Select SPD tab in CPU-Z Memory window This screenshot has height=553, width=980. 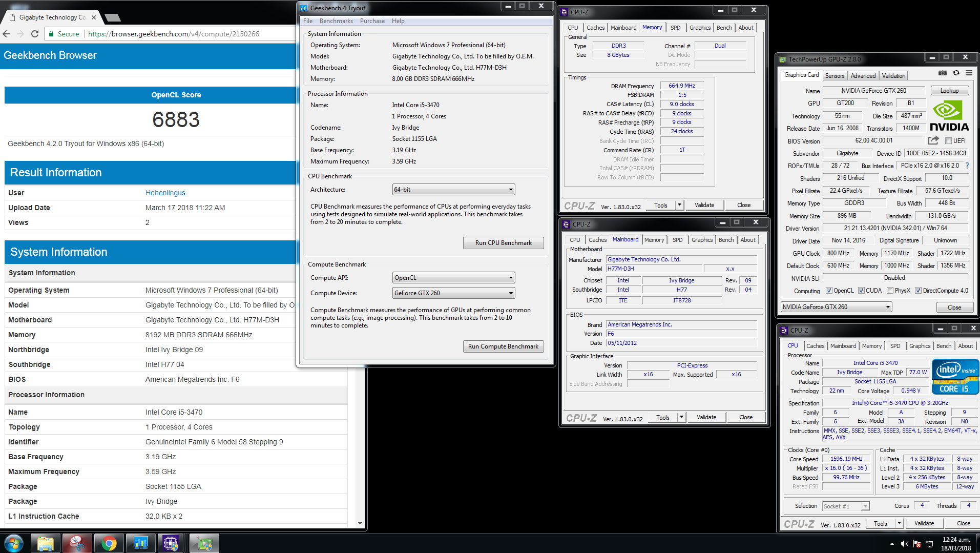click(x=675, y=28)
